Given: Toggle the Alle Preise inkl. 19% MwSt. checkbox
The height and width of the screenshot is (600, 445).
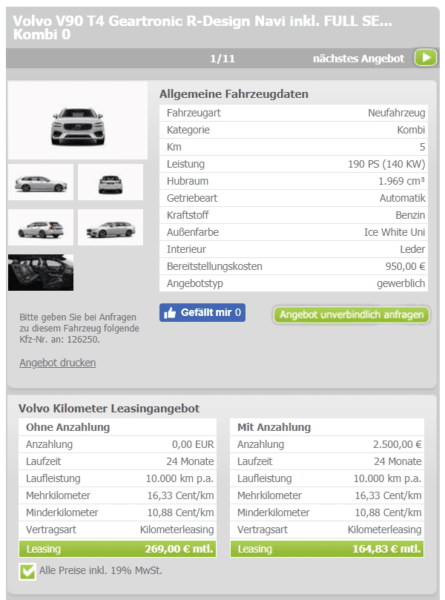Looking at the screenshot, I should pyautogui.click(x=28, y=572).
